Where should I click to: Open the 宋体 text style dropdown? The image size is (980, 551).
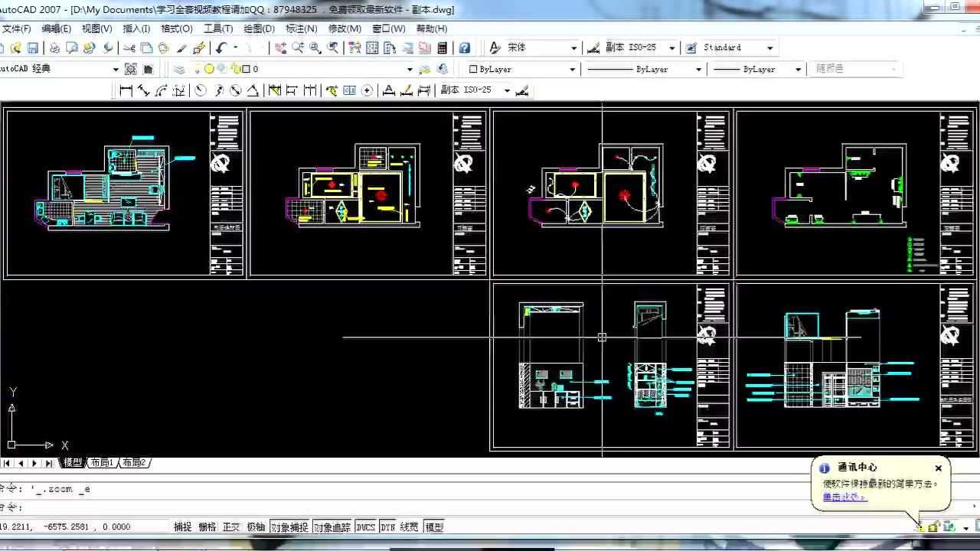pyautogui.click(x=573, y=47)
